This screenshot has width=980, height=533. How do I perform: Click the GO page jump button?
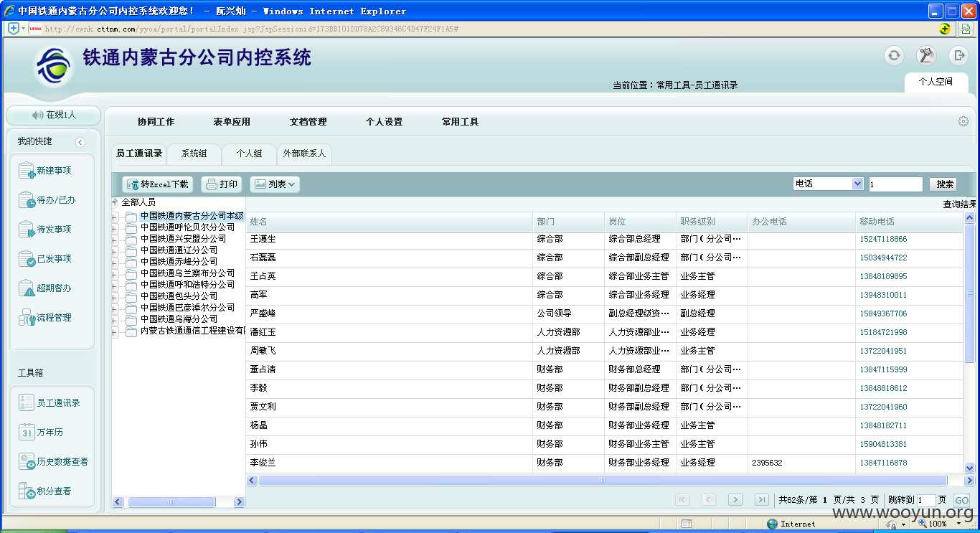961,500
